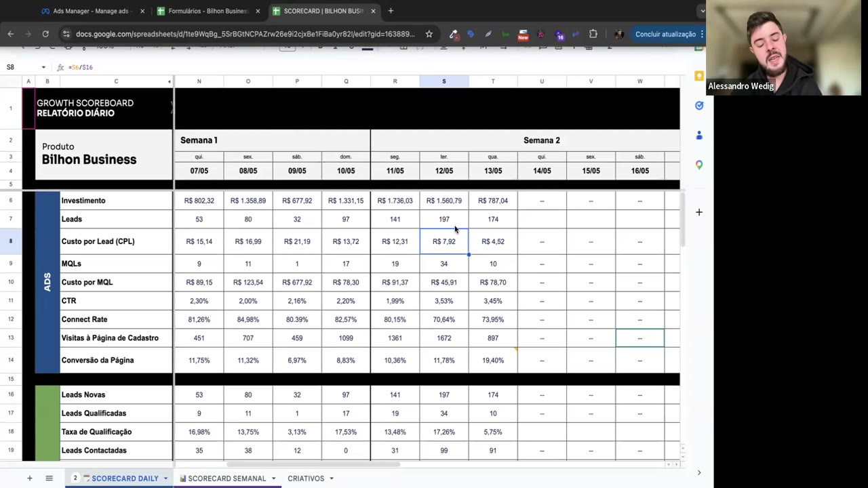The image size is (868, 488).
Task: Open the SCORECARD DAILY sheet tab menu arrow
Action: coord(165,479)
